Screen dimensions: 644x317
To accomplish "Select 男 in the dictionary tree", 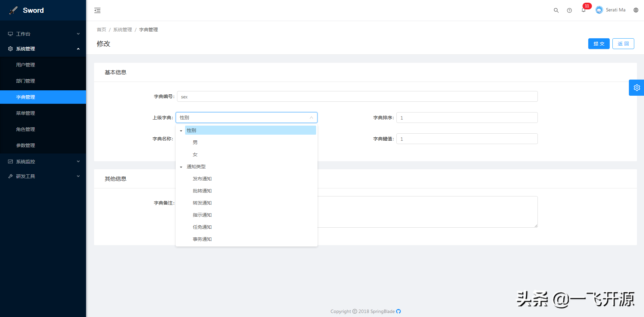I will (x=195, y=142).
